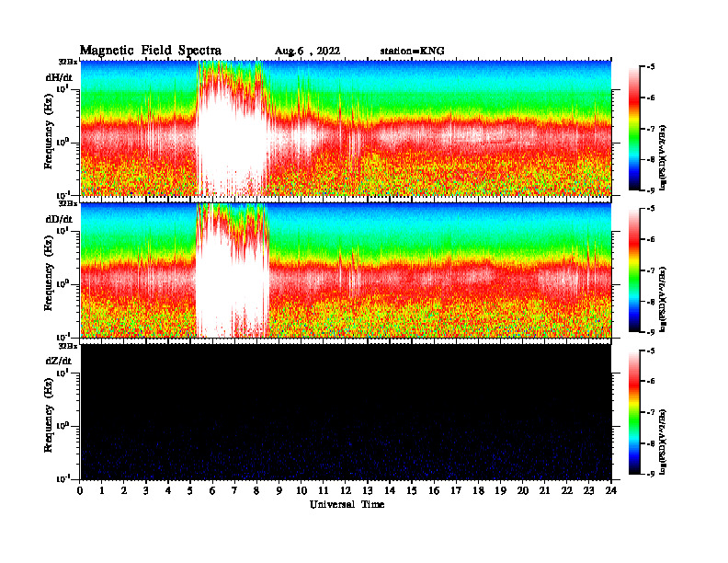Click the "14" hour tick label

(390, 490)
